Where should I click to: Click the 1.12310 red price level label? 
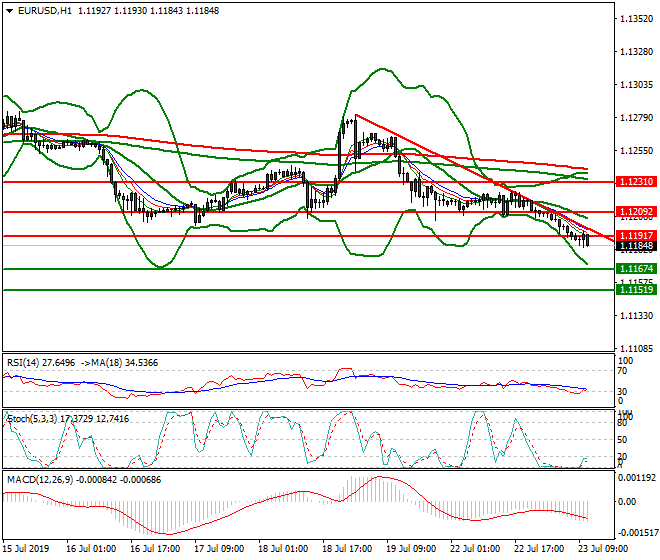click(x=636, y=182)
